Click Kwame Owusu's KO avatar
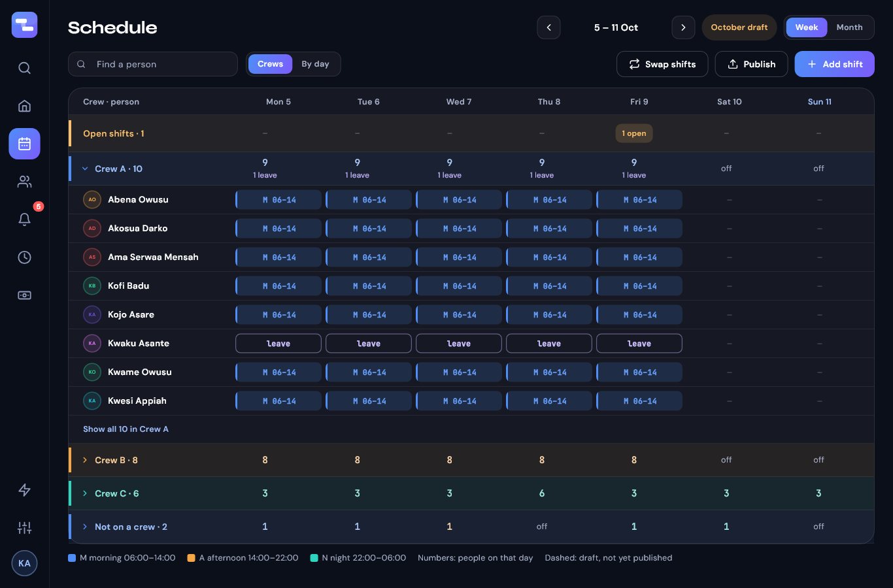 point(92,372)
